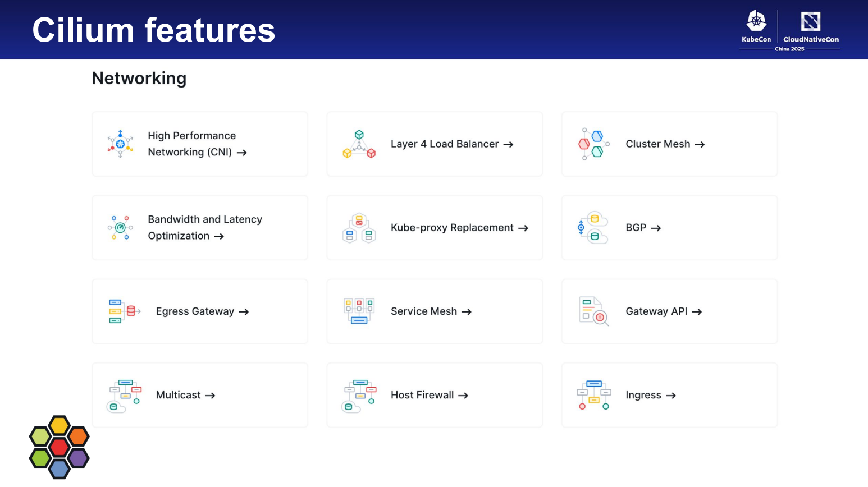Click the Service Mesh diagram icon
Screen dimensions: 868x487
point(359,311)
